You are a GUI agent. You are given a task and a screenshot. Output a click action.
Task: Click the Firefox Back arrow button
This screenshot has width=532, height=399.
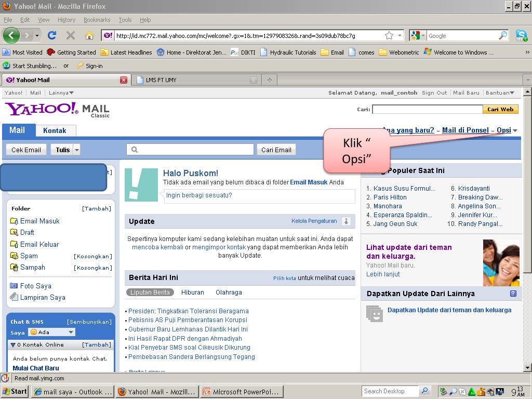click(11, 35)
